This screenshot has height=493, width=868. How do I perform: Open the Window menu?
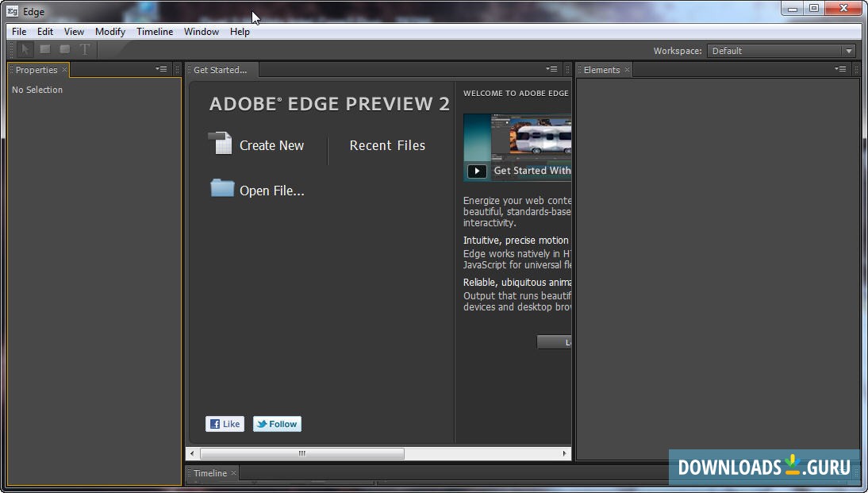[x=202, y=32]
